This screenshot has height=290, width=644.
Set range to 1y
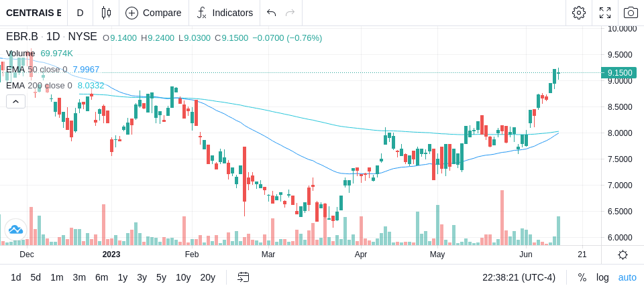pos(122,277)
